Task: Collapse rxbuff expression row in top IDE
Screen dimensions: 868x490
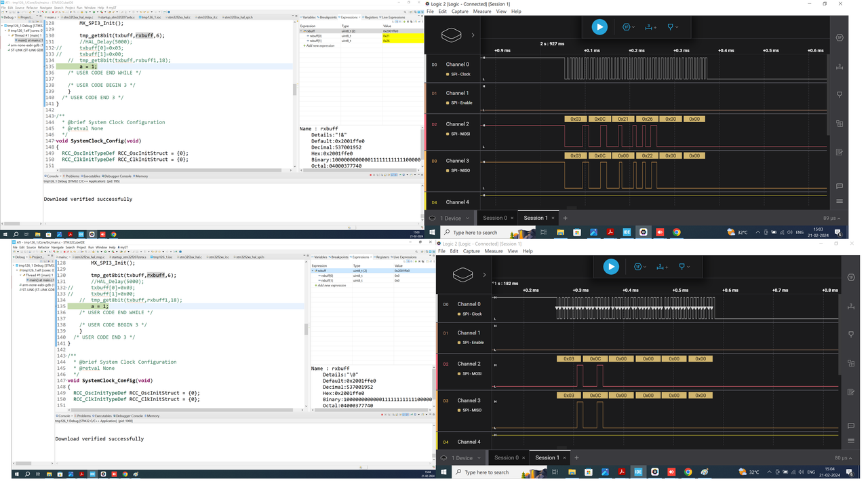Action: point(302,31)
